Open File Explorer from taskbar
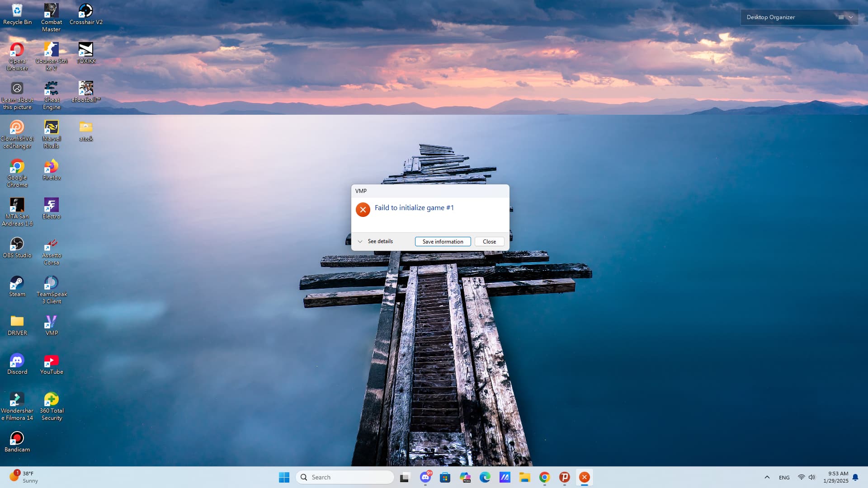Screen dimensions: 868x488 point(524,477)
